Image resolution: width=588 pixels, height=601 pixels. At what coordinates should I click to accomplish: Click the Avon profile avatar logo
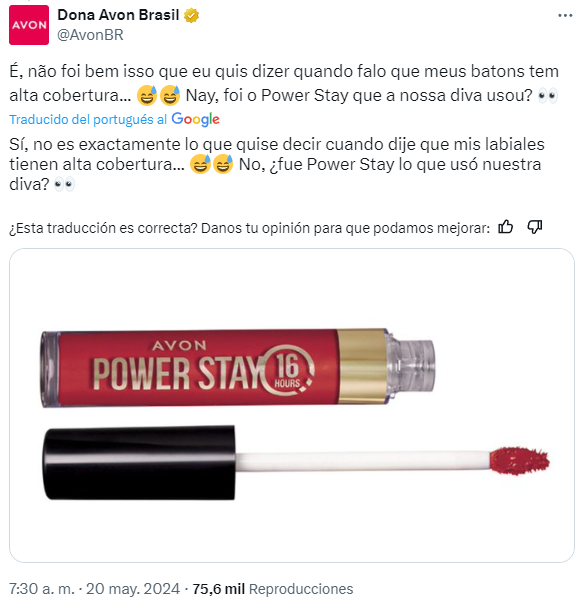tap(29, 25)
